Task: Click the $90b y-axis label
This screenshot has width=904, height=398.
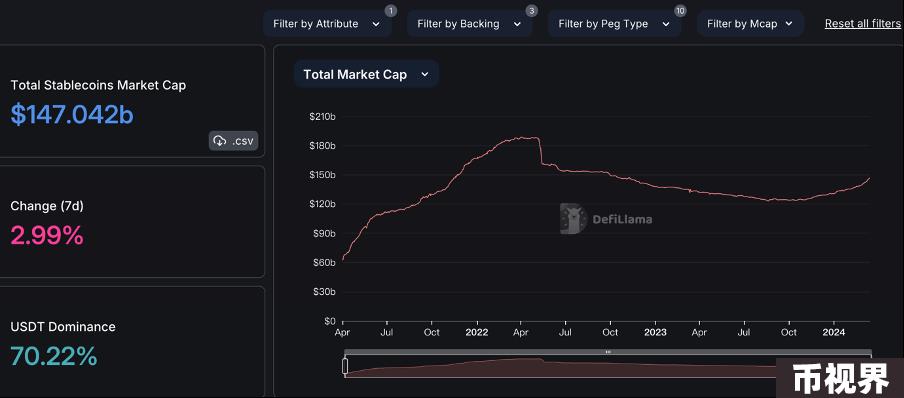Action: (x=325, y=234)
